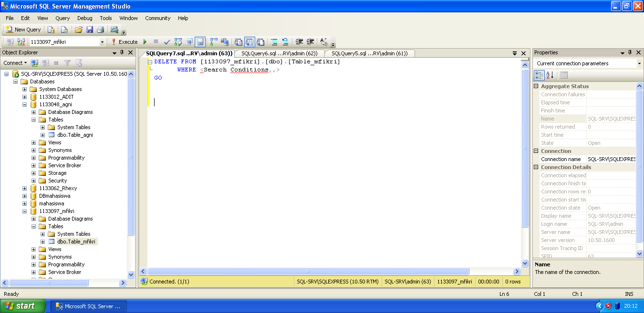Switch to the SQLQuery5.sql tab

coord(370,53)
